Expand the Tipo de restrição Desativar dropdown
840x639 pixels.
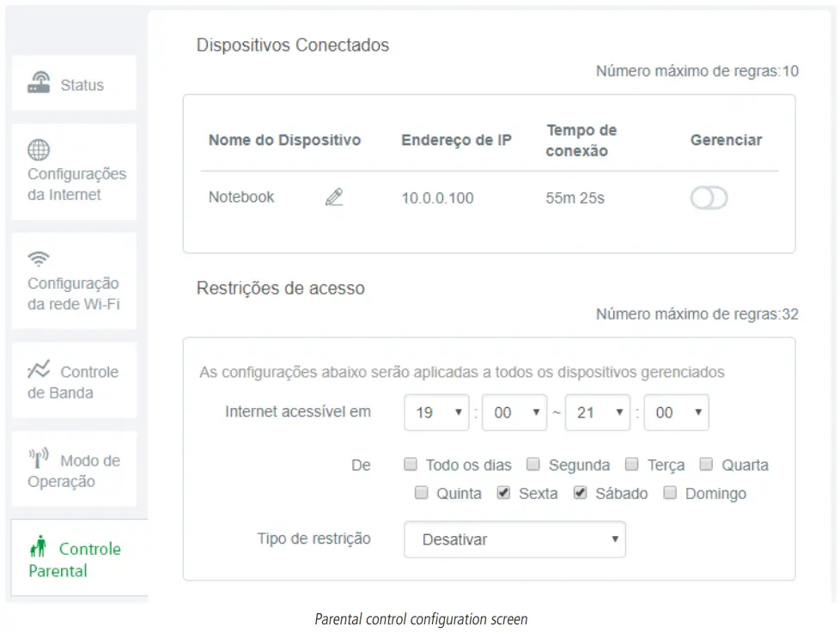point(514,539)
